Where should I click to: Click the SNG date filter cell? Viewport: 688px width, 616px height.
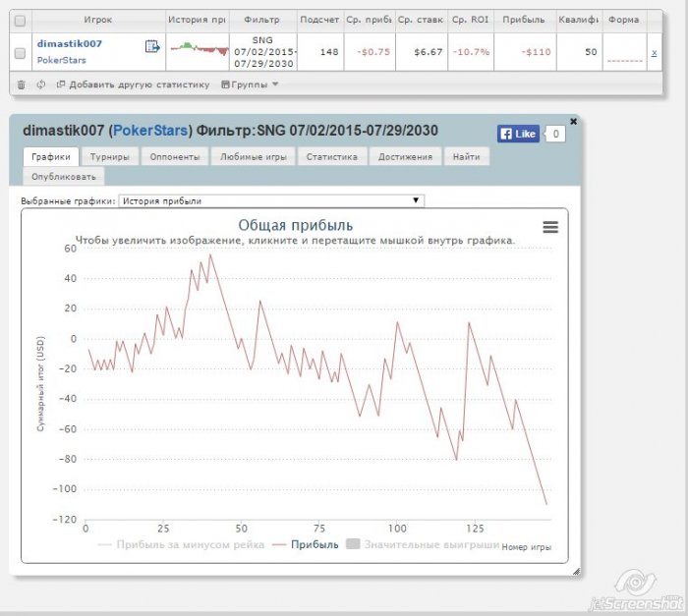click(x=263, y=52)
